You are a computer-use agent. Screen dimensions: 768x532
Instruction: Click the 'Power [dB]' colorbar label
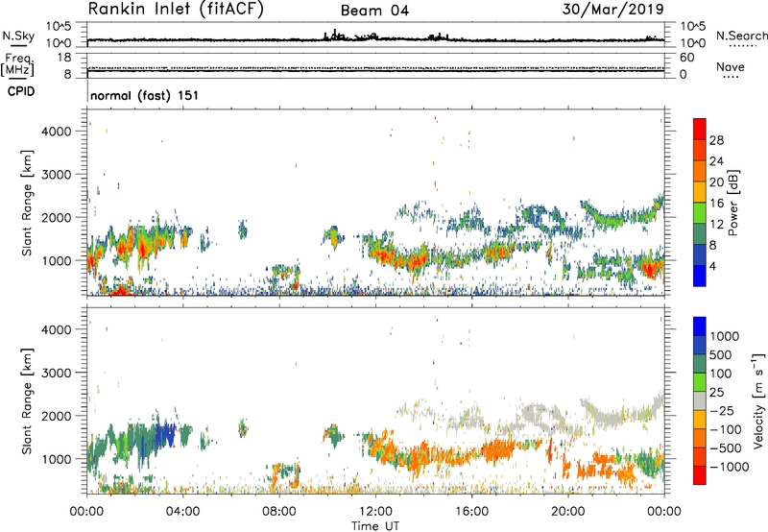tap(733, 203)
